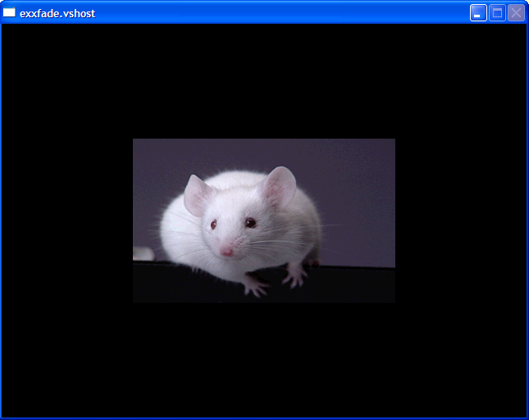Click the white object at the photo's left edge

click(142, 253)
